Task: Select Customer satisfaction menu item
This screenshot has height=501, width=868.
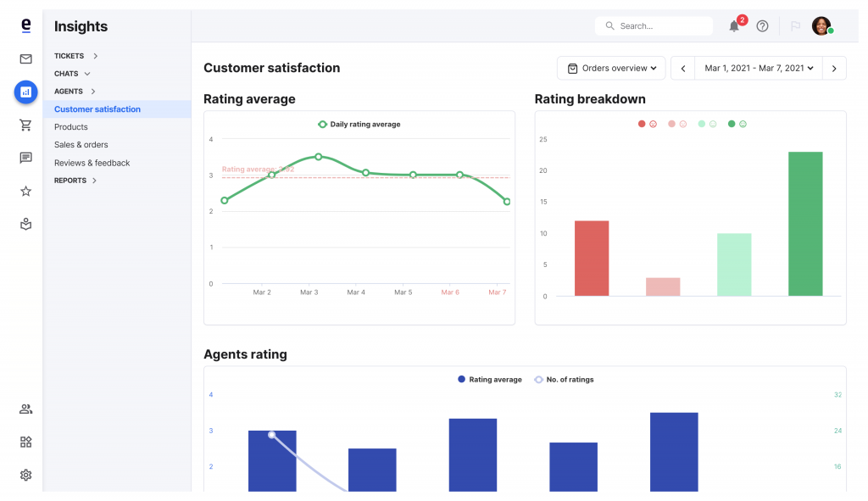Action: point(117,109)
